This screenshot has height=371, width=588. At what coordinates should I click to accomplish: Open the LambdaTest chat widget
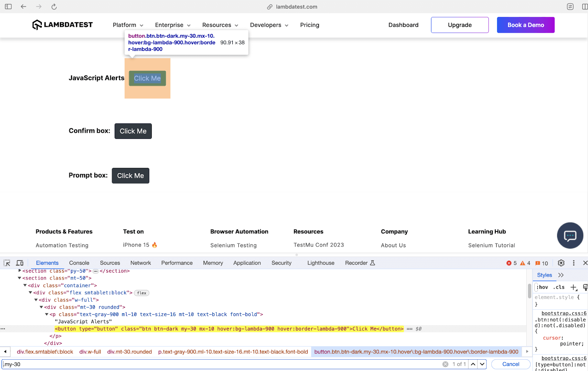click(570, 235)
